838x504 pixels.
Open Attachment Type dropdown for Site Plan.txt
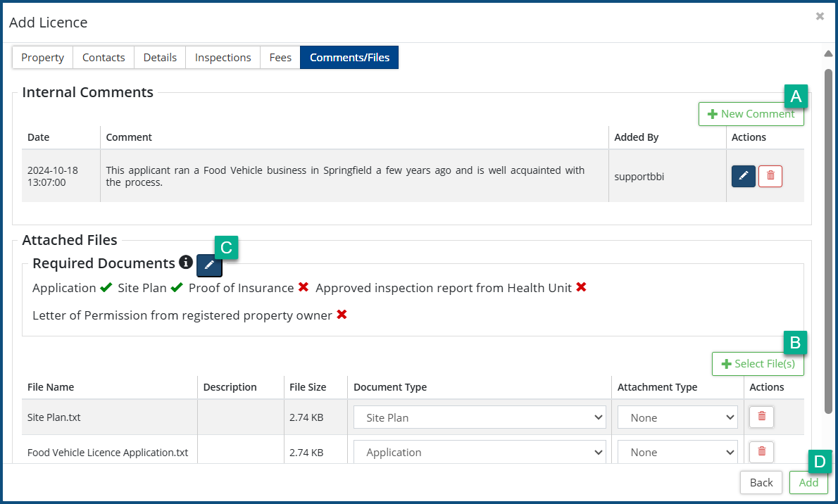tap(677, 417)
